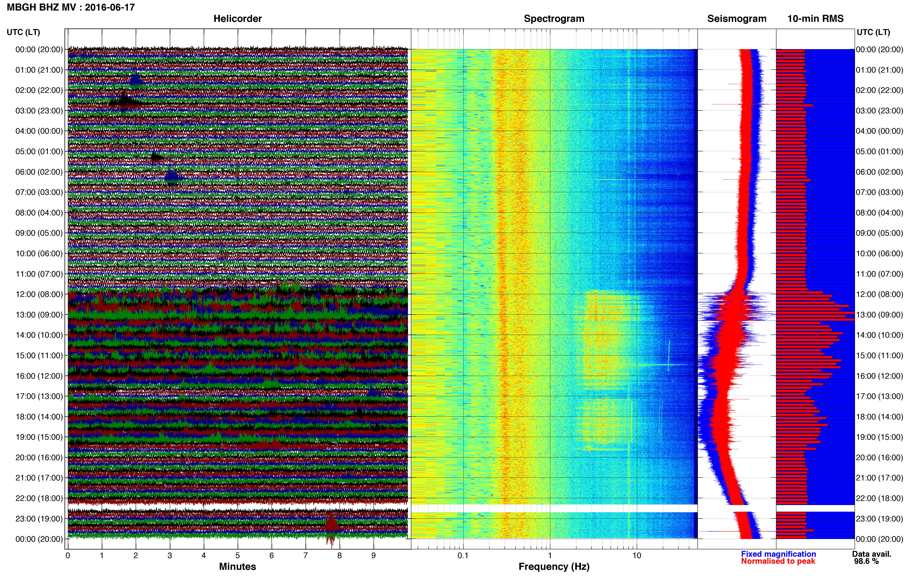Click left-axis time label 15:00 (11:00)
Screen dimensions: 924x578
point(39,355)
